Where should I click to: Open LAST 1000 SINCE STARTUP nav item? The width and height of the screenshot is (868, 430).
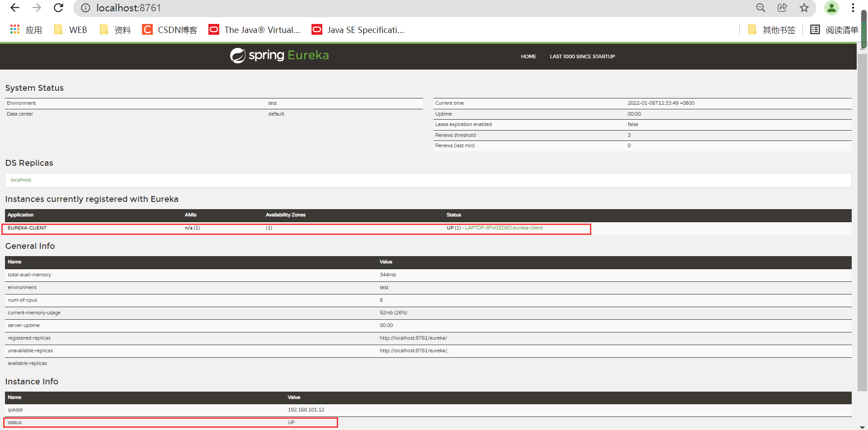click(582, 56)
